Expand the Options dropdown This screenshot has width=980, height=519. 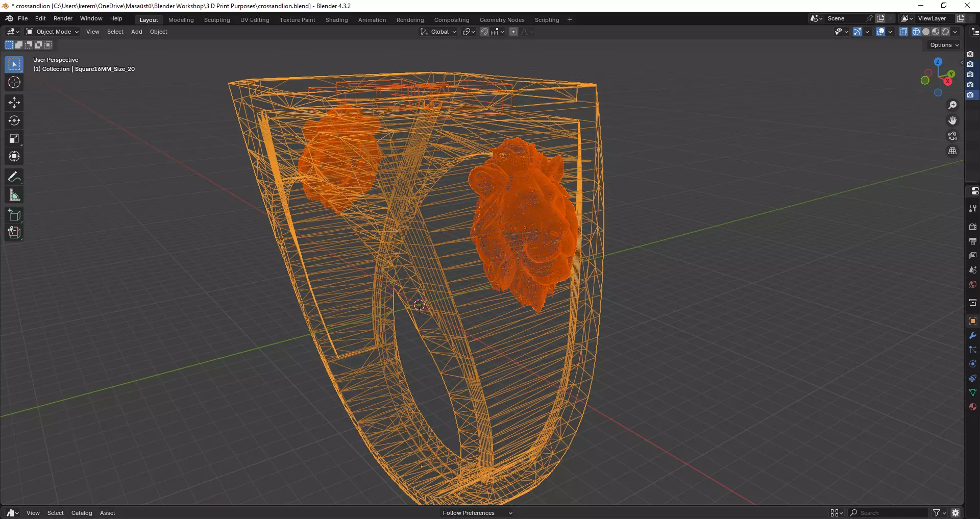pos(944,45)
